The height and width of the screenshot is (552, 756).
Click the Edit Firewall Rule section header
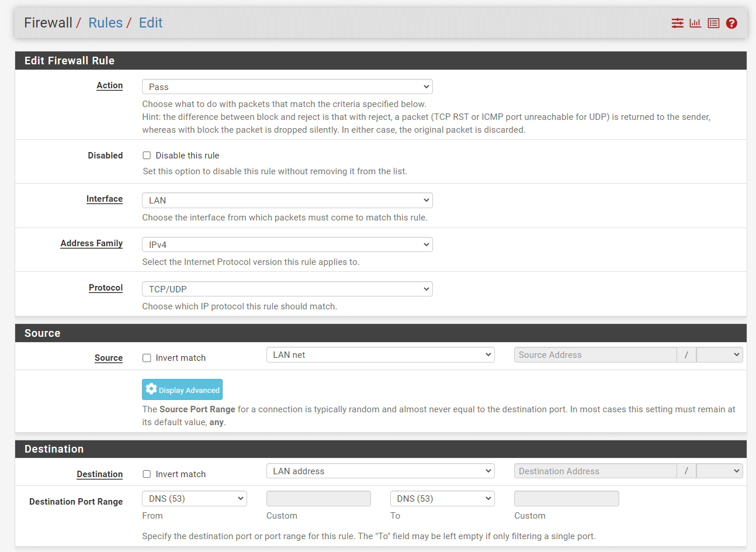381,61
